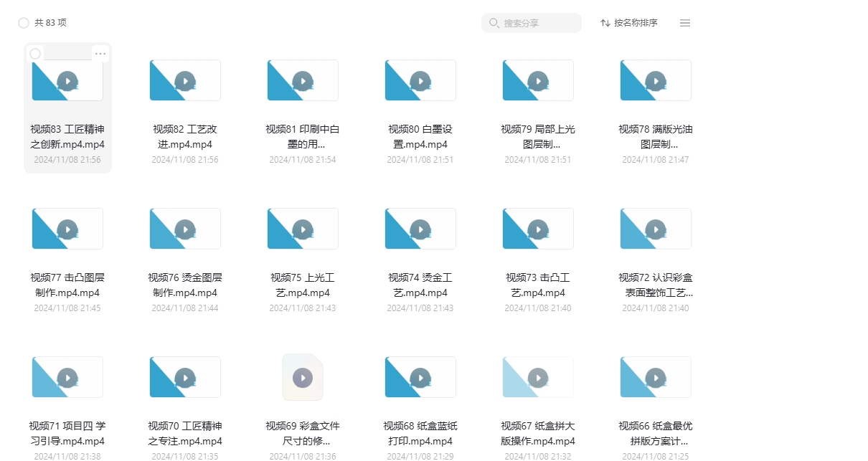Toggle the select-all circle next to 共83项
The width and height of the screenshot is (868, 461).
[23, 22]
